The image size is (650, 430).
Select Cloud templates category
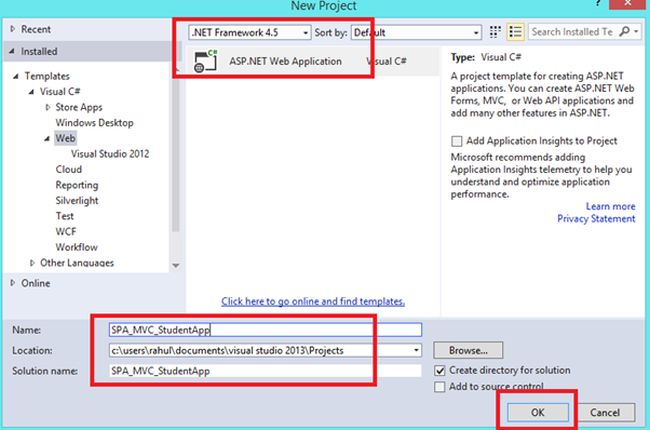click(68, 170)
